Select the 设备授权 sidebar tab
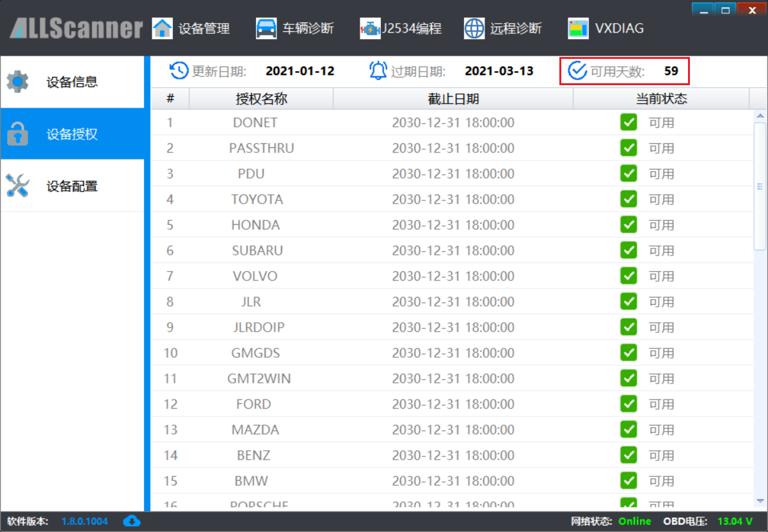This screenshot has height=532, width=768. (72, 134)
